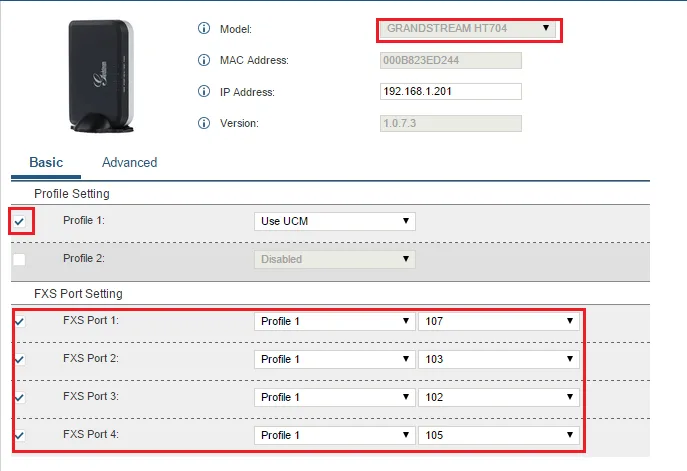Expand FXS Port 1 extension dropdown showing 107

click(x=498, y=321)
